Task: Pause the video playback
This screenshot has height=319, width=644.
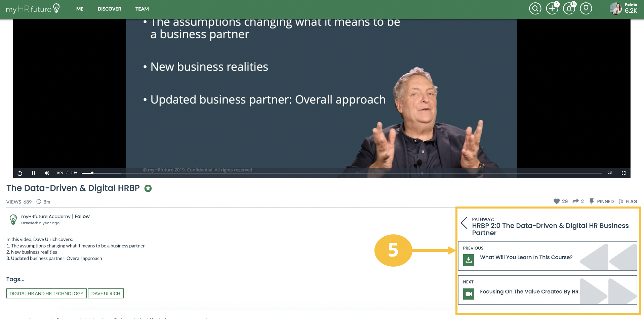Action: pos(33,173)
